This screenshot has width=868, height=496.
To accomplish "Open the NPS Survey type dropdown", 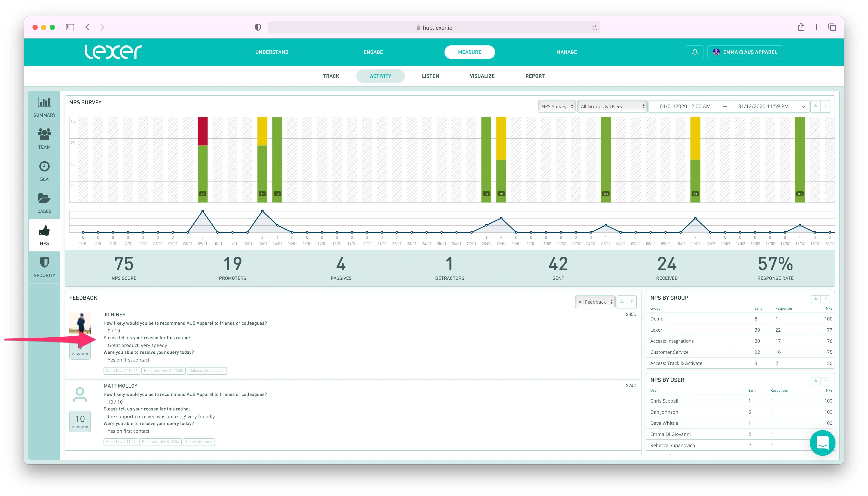I will point(557,106).
